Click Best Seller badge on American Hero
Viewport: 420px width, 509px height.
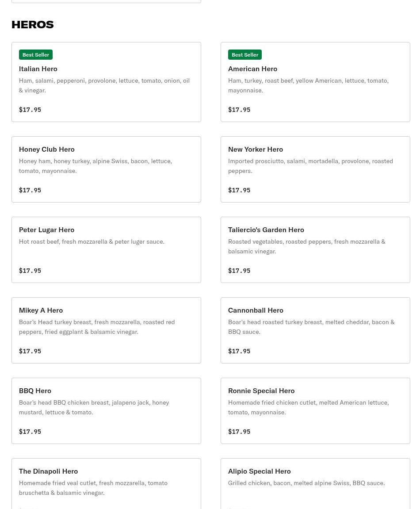pos(245,55)
